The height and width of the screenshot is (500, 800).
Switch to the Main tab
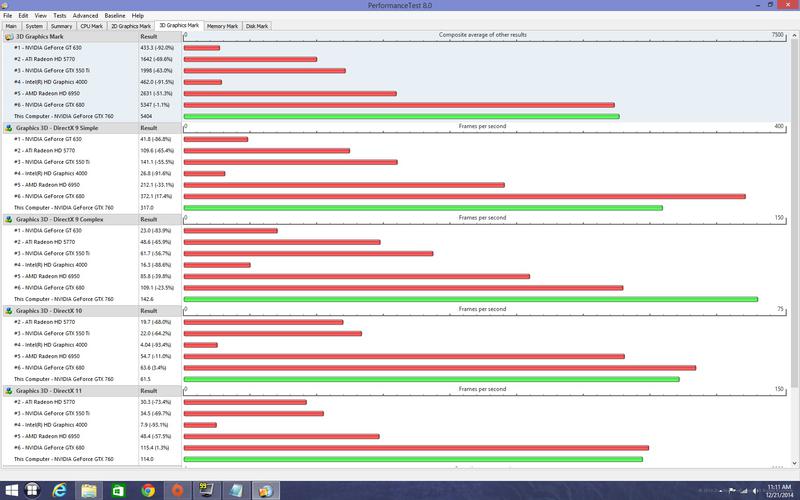11,26
